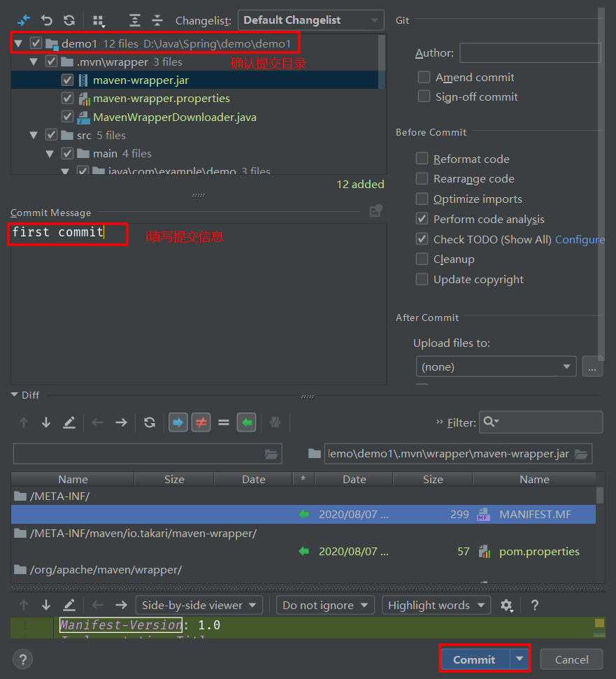Screen dimensions: 616x679
Task: Open the Side-by-side viewer dropdown
Action: click(x=199, y=605)
